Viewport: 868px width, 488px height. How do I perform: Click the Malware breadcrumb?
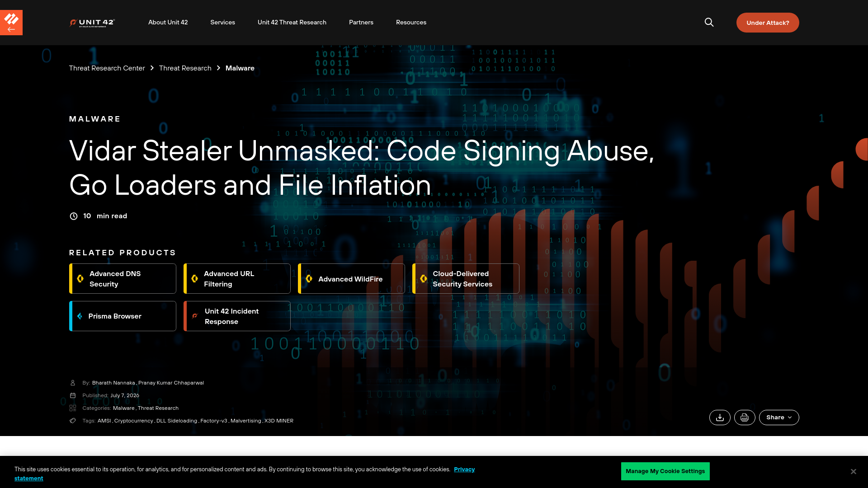pyautogui.click(x=240, y=68)
